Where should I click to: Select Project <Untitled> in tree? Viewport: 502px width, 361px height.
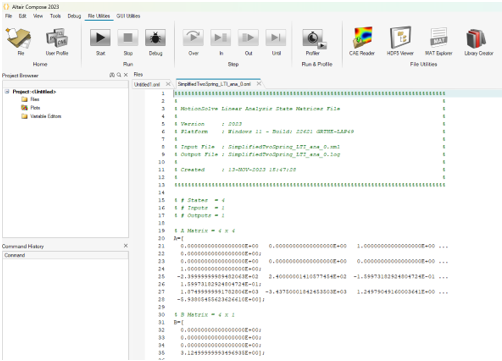tap(34, 91)
